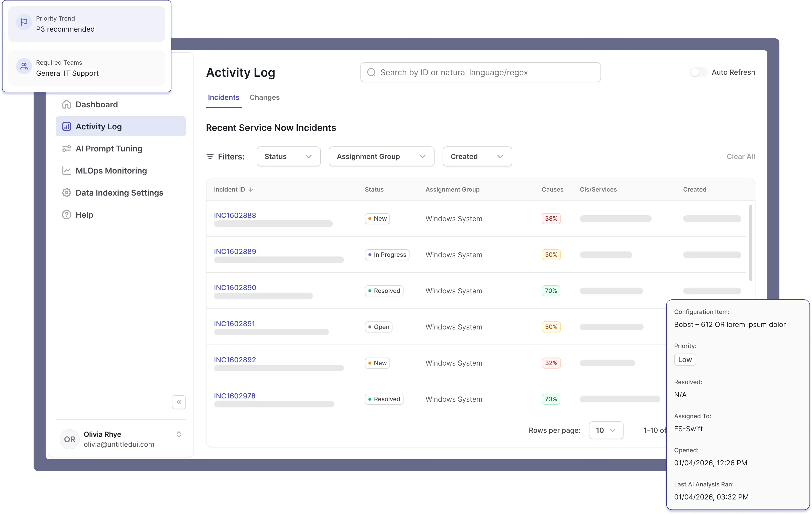Change rows per page dropdown
Viewport: 812px width, 514px height.
click(606, 430)
